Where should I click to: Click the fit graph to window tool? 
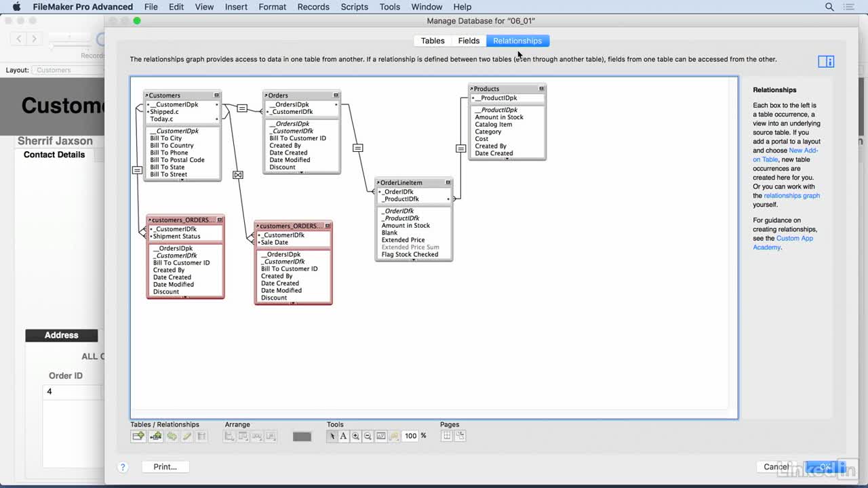pyautogui.click(x=381, y=436)
